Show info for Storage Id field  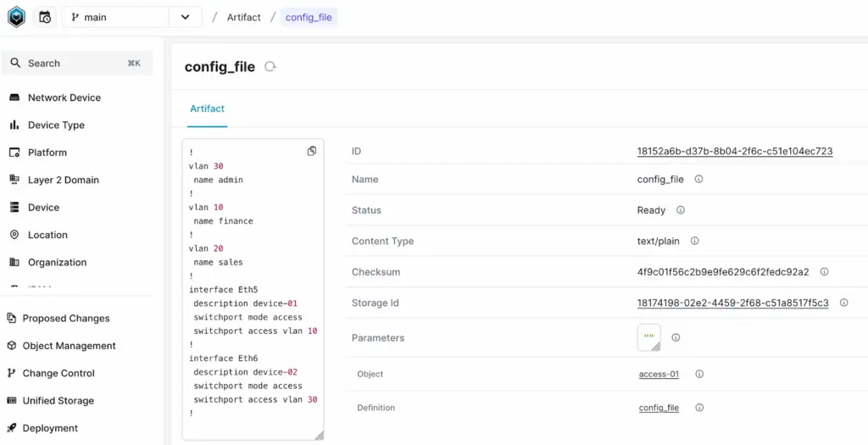(843, 303)
